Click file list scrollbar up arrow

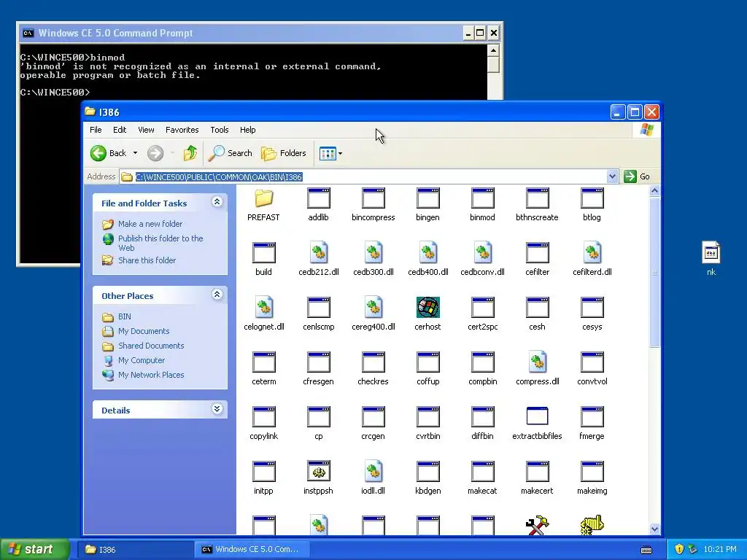point(654,191)
